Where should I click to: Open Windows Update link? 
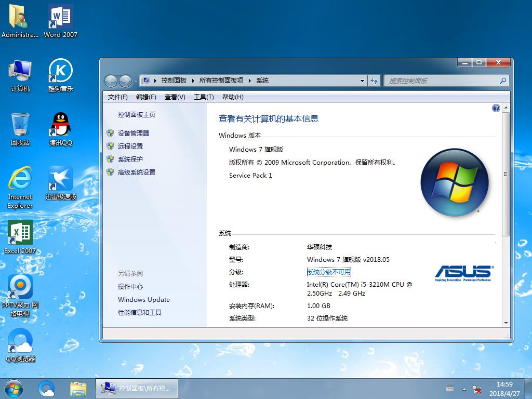[x=144, y=300]
